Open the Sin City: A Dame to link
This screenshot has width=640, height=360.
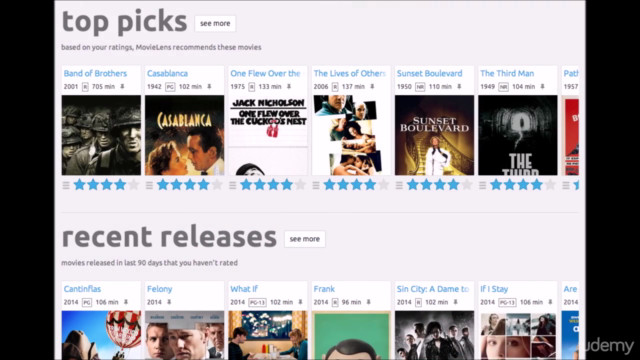tap(433, 289)
